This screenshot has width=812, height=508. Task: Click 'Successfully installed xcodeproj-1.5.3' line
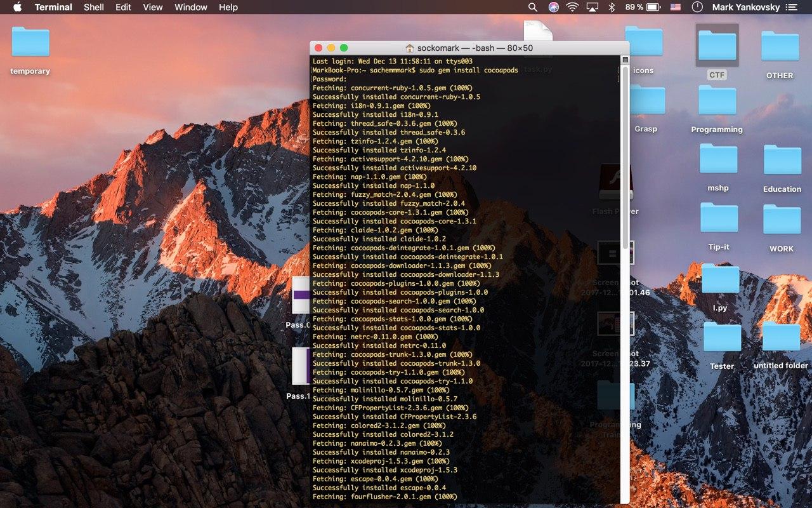[x=385, y=470]
